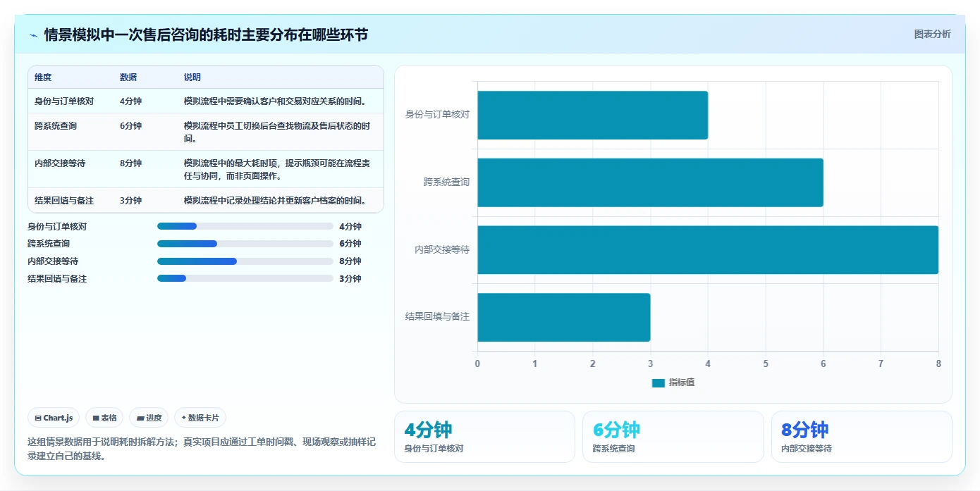Select the 表格 tag chip

pyautogui.click(x=104, y=418)
